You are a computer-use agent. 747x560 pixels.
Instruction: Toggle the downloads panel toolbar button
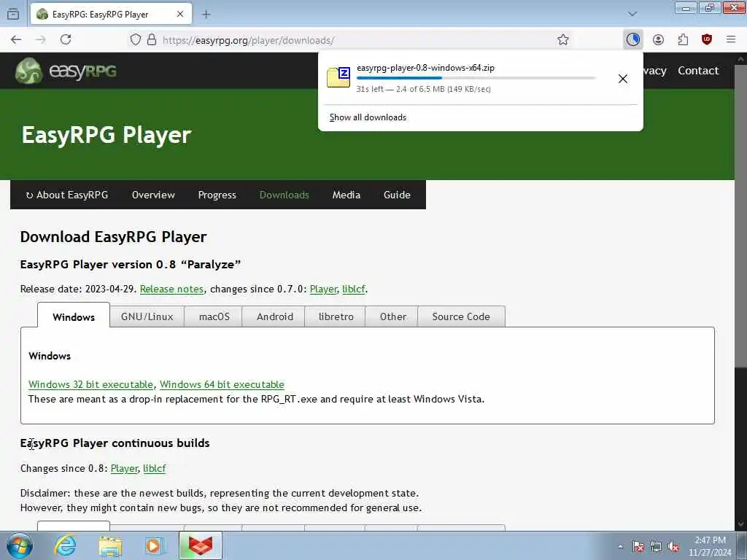pos(632,40)
